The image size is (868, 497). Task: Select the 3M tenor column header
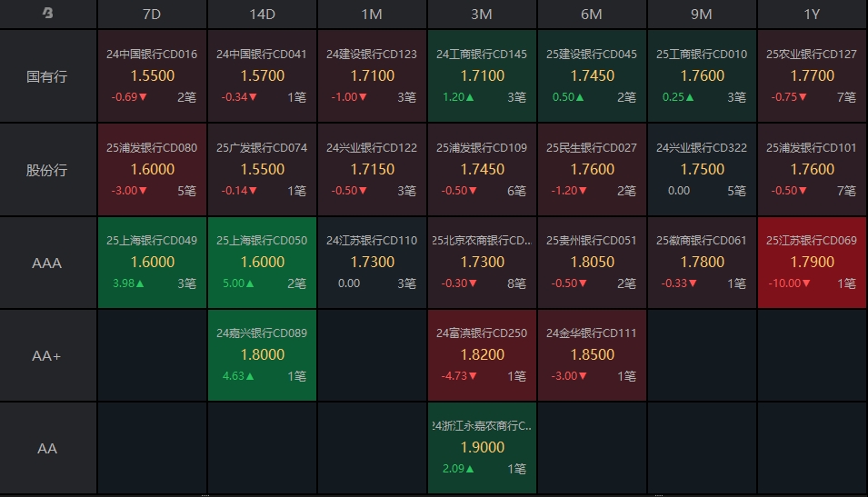pyautogui.click(x=482, y=14)
